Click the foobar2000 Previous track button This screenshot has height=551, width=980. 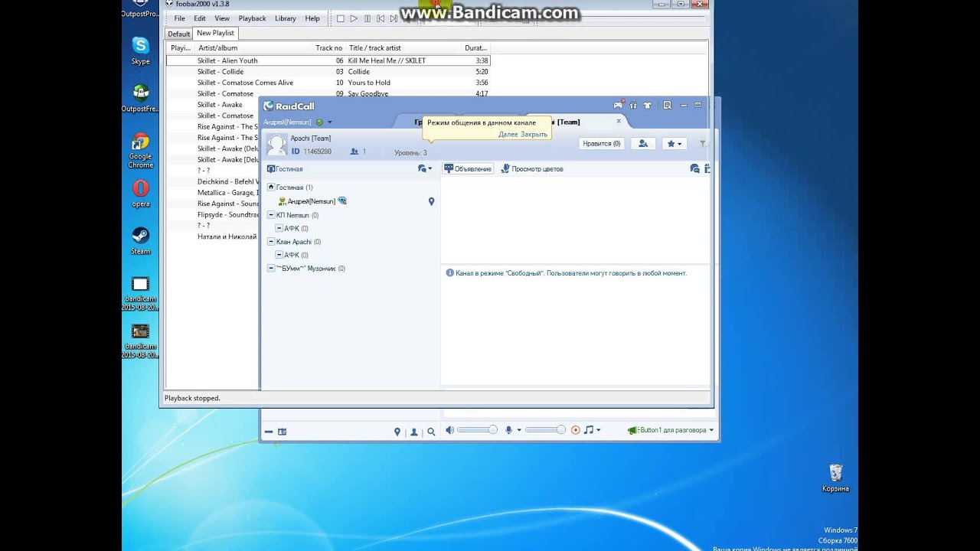(x=380, y=18)
